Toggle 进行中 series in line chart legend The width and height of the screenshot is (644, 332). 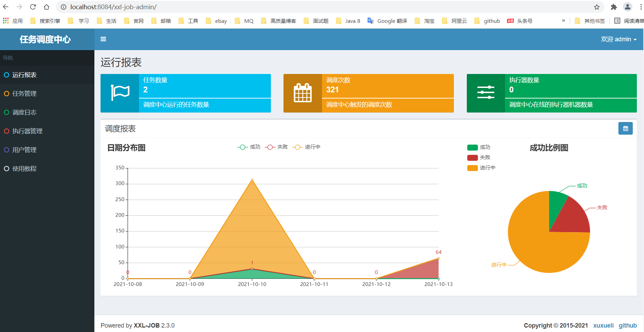coord(306,147)
